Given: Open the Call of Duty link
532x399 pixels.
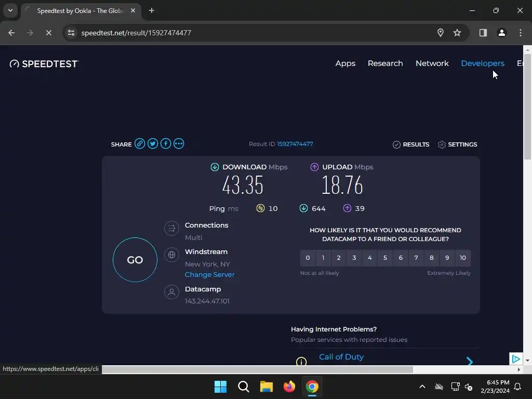Looking at the screenshot, I should pos(341,357).
